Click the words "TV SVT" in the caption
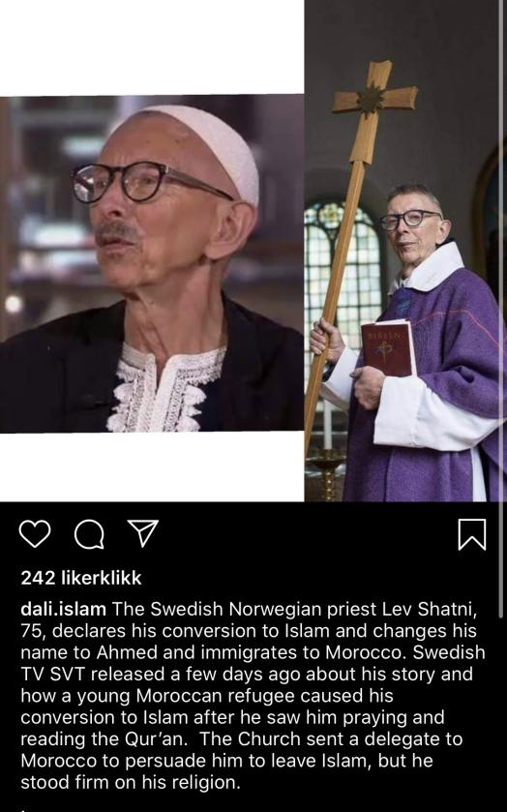Screen dimensions: 507x812 point(53,674)
